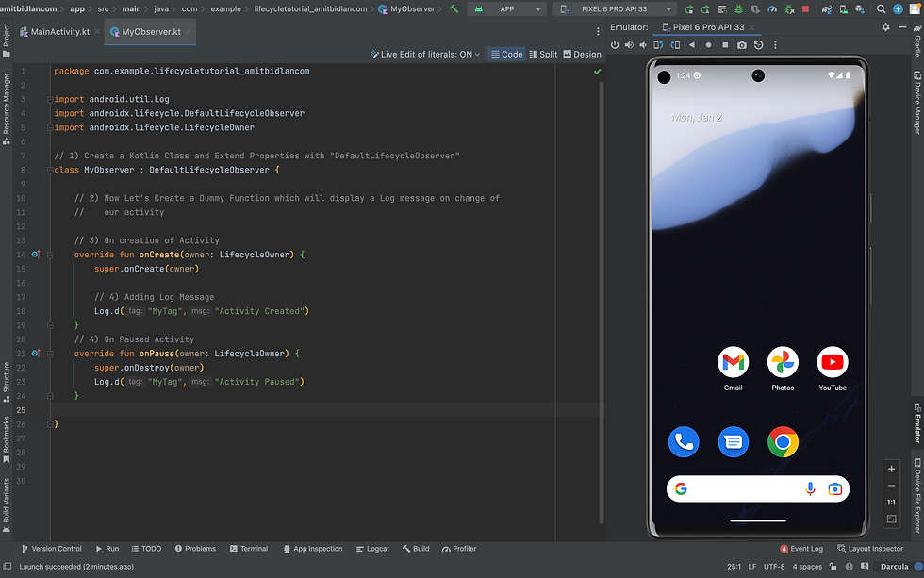Tap Google voice search microphone
Image resolution: width=924 pixels, height=578 pixels.
(x=810, y=488)
